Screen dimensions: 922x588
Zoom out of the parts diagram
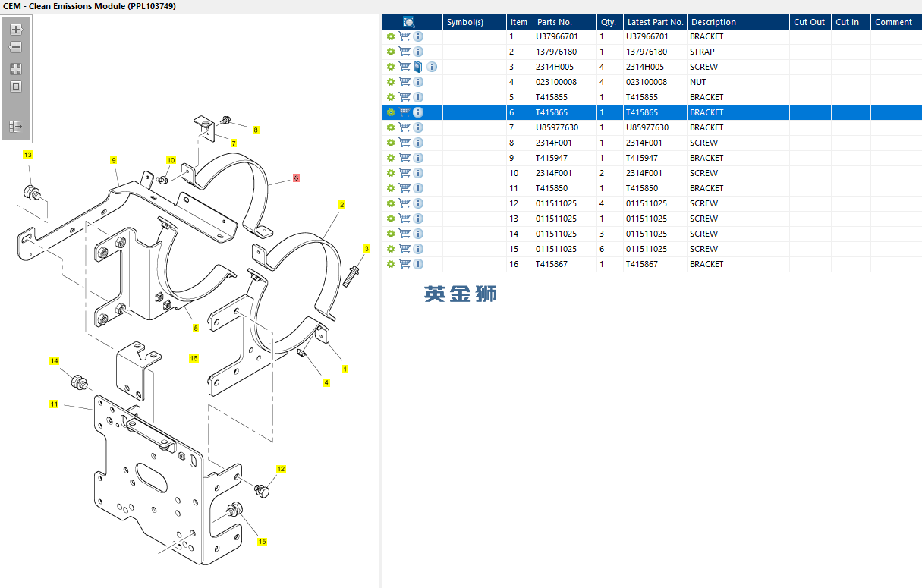(x=16, y=47)
